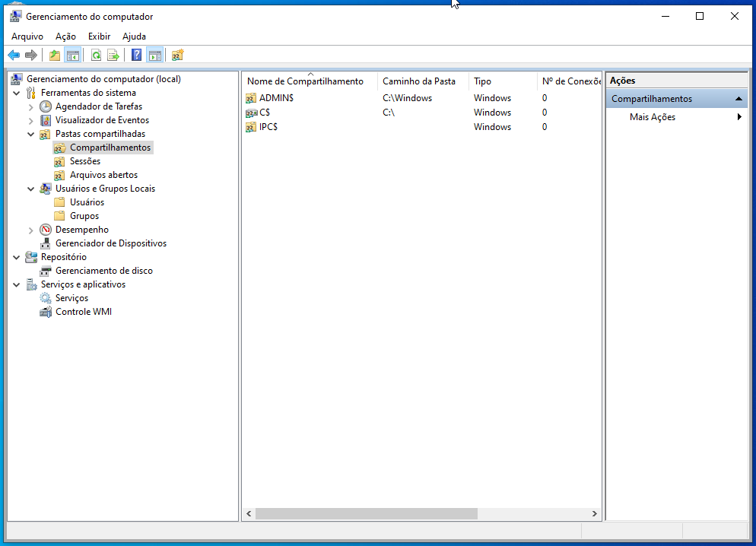This screenshot has height=546, width=756.
Task: Sort by Nº de Conexões column header
Action: [569, 81]
